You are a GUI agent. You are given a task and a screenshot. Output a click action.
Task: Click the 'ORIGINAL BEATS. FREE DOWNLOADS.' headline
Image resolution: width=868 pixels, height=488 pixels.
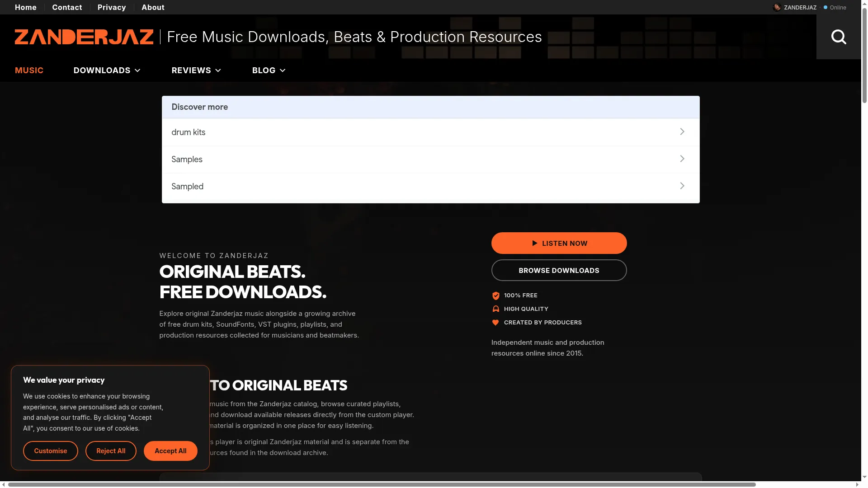243,282
